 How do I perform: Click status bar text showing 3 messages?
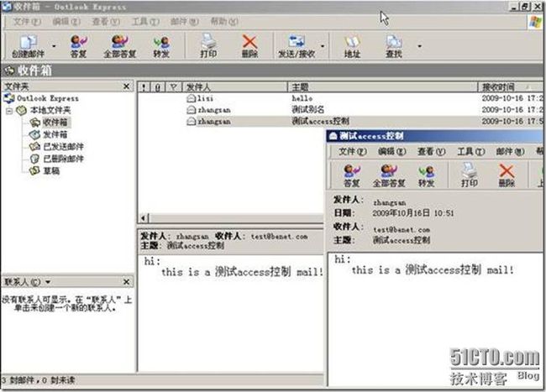[39, 379]
